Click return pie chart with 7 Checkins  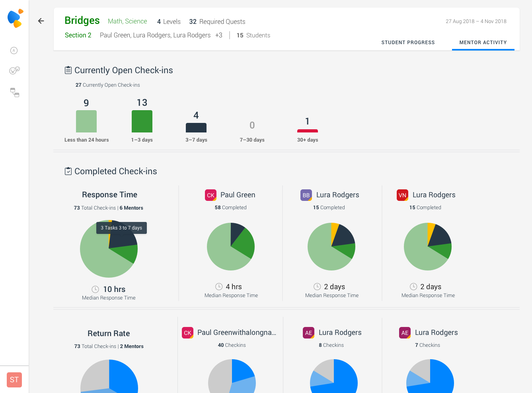click(430, 376)
